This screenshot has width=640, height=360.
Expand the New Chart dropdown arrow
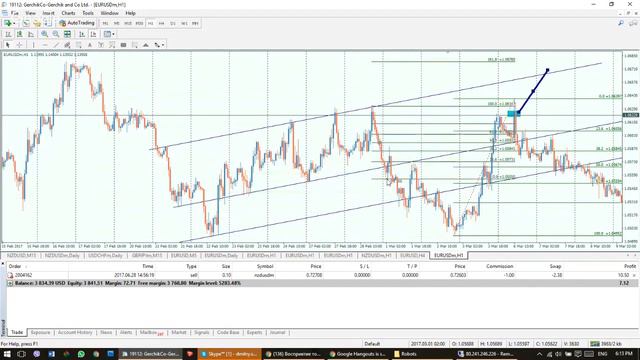point(14,23)
